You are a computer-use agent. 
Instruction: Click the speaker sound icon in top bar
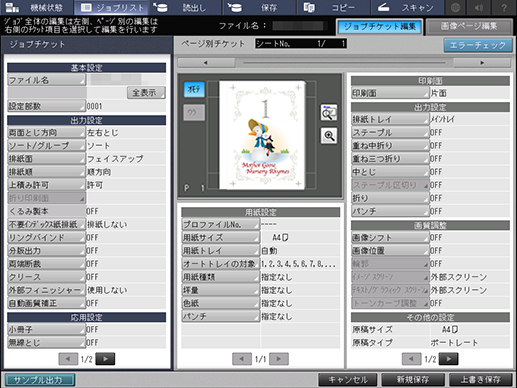(x=480, y=7)
